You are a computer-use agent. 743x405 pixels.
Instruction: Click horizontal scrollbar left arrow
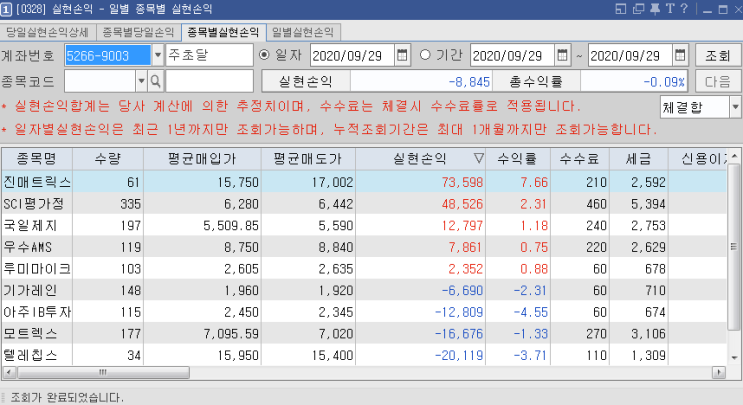[9, 372]
